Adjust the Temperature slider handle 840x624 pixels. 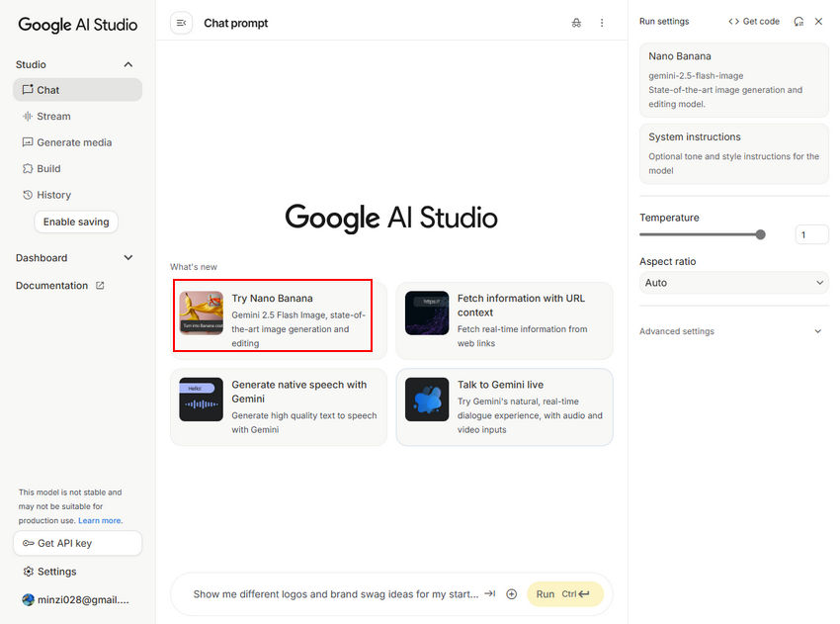click(760, 234)
